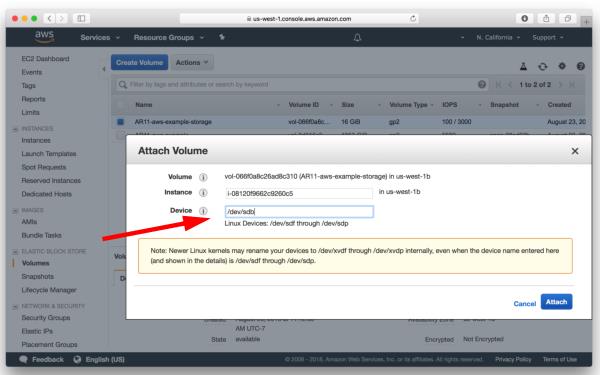Click the Device input field
Screen dimensions: 600x375
(299, 212)
